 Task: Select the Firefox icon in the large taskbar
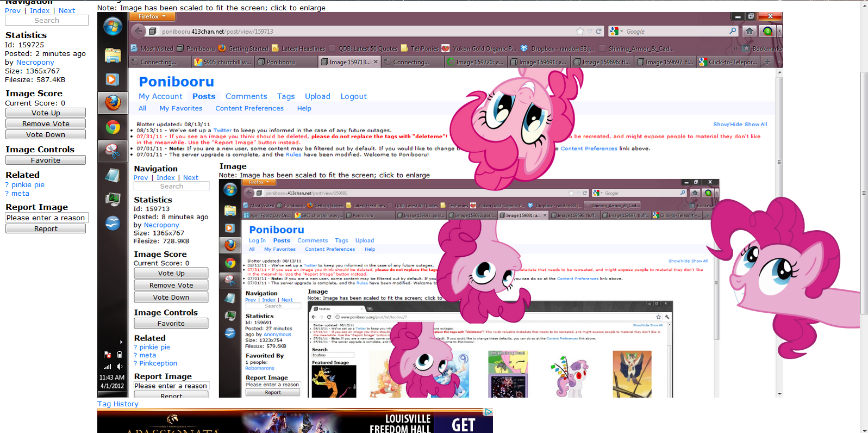click(x=113, y=103)
